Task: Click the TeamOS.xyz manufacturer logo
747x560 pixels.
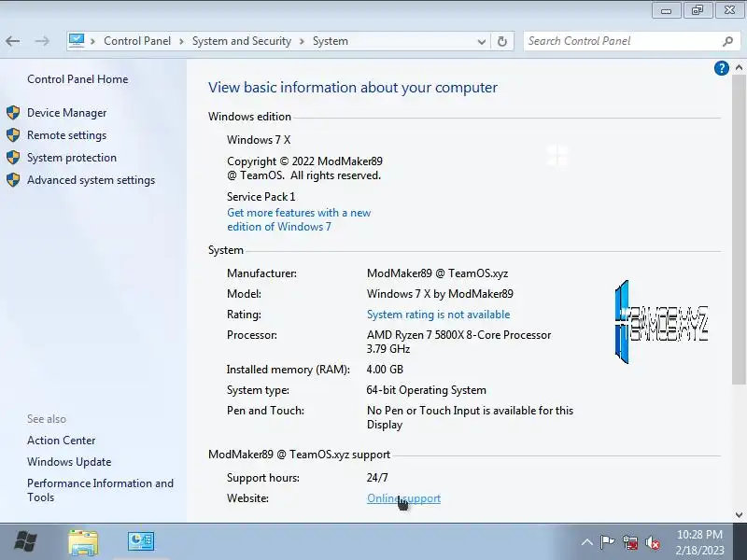Action: pyautogui.click(x=661, y=322)
